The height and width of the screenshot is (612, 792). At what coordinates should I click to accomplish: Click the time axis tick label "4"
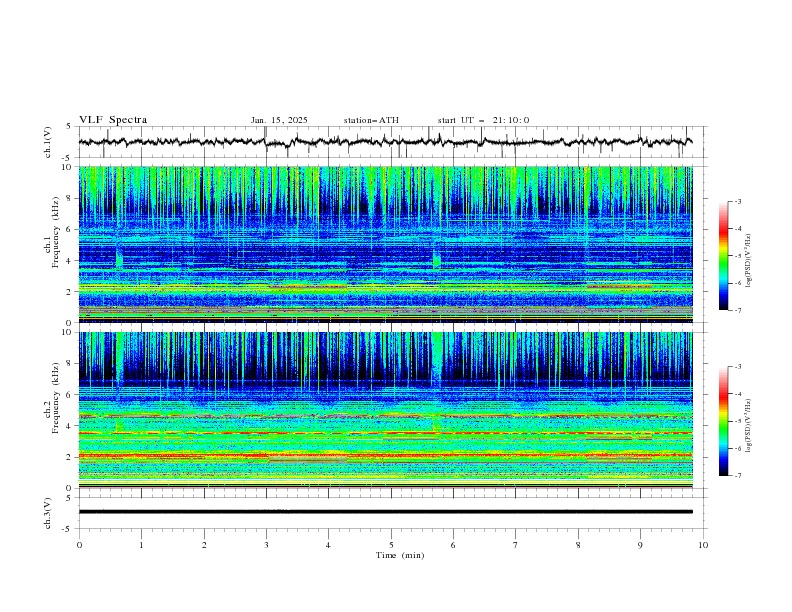[328, 545]
